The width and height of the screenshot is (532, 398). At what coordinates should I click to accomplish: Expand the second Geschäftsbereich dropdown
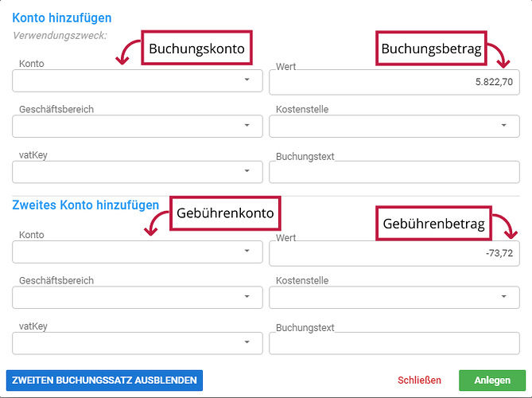(x=247, y=296)
